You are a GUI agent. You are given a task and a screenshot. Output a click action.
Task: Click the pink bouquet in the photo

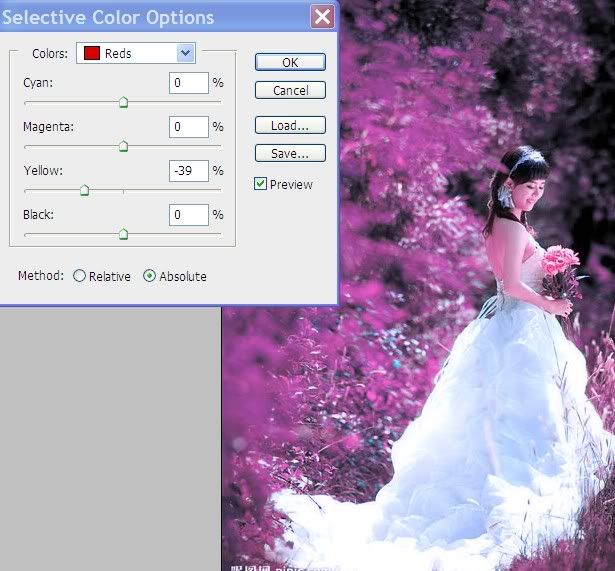[561, 265]
